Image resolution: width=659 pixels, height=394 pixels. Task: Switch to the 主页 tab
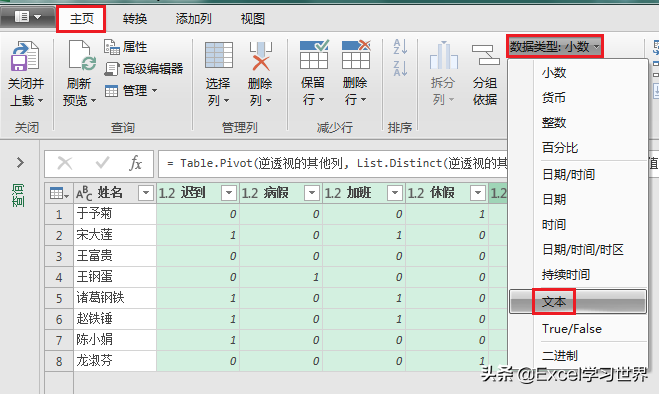pyautogui.click(x=81, y=19)
